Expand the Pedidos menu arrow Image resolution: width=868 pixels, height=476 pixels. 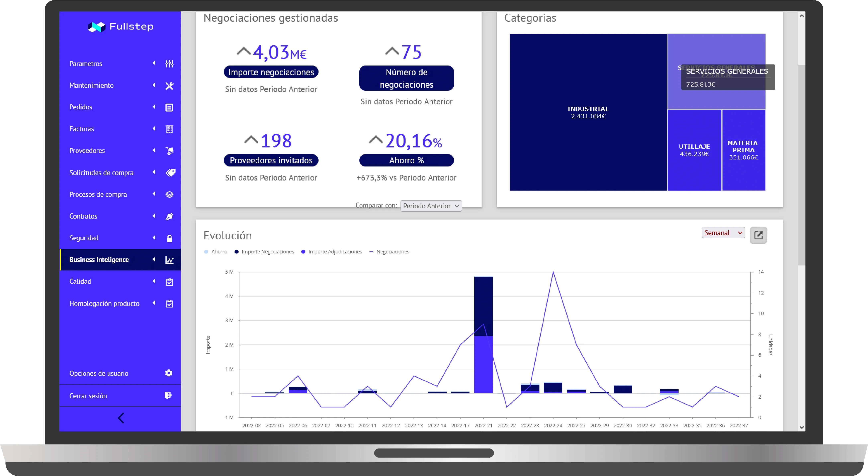click(x=154, y=107)
